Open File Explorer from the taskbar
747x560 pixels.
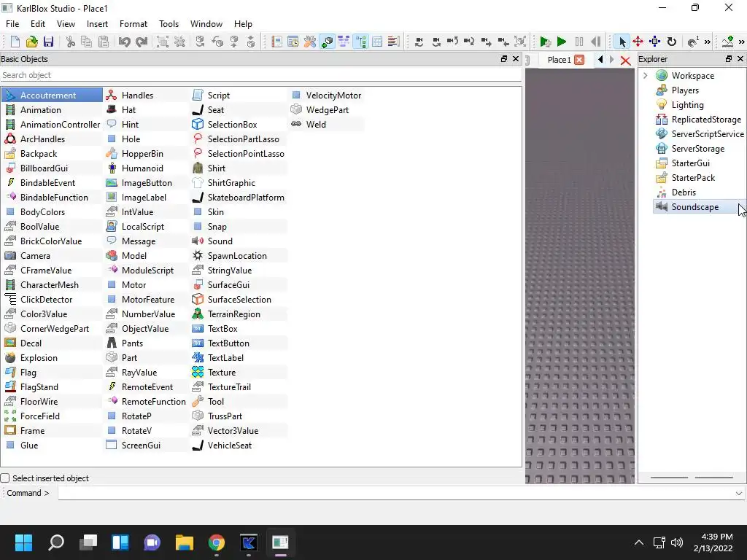pyautogui.click(x=185, y=542)
